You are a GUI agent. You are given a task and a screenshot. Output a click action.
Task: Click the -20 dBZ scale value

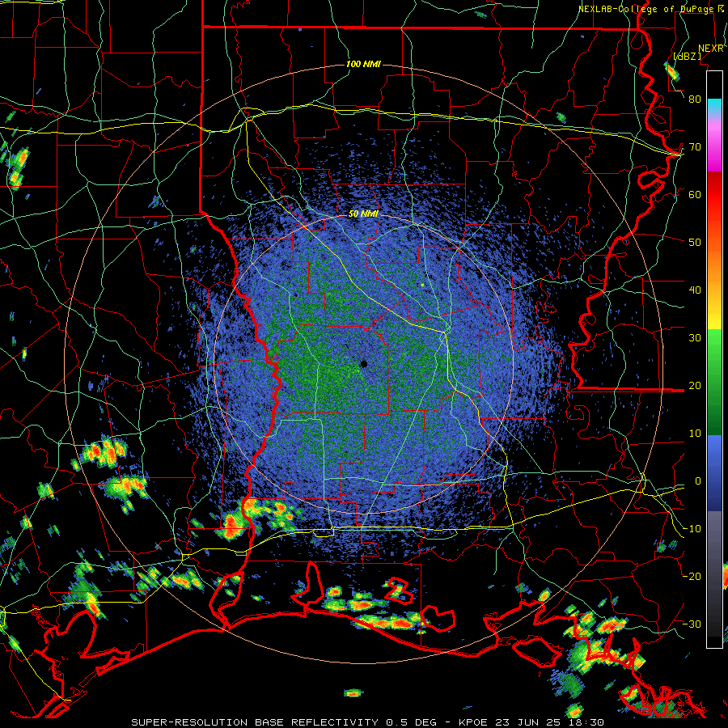pyautogui.click(x=692, y=577)
